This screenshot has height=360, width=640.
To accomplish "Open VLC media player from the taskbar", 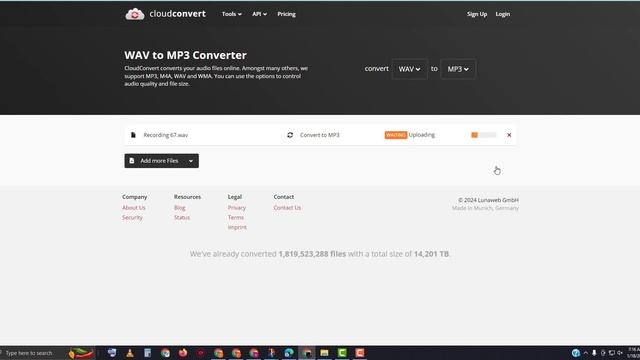I will click(130, 353).
